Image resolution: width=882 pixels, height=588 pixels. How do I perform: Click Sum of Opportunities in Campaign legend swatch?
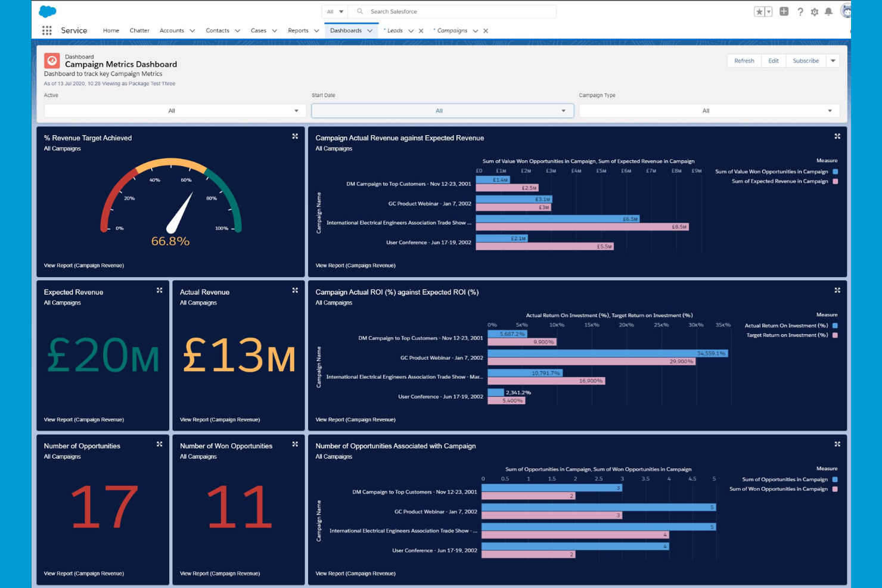[835, 480]
